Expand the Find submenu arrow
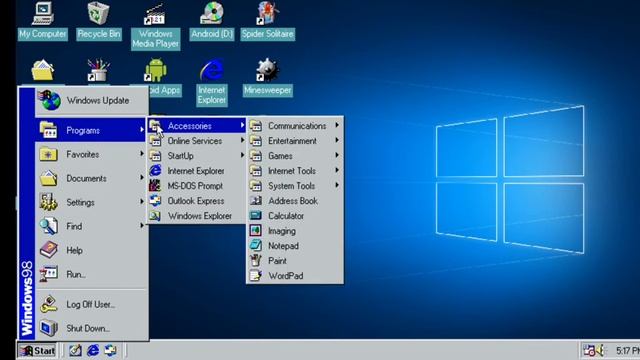 pos(142,225)
